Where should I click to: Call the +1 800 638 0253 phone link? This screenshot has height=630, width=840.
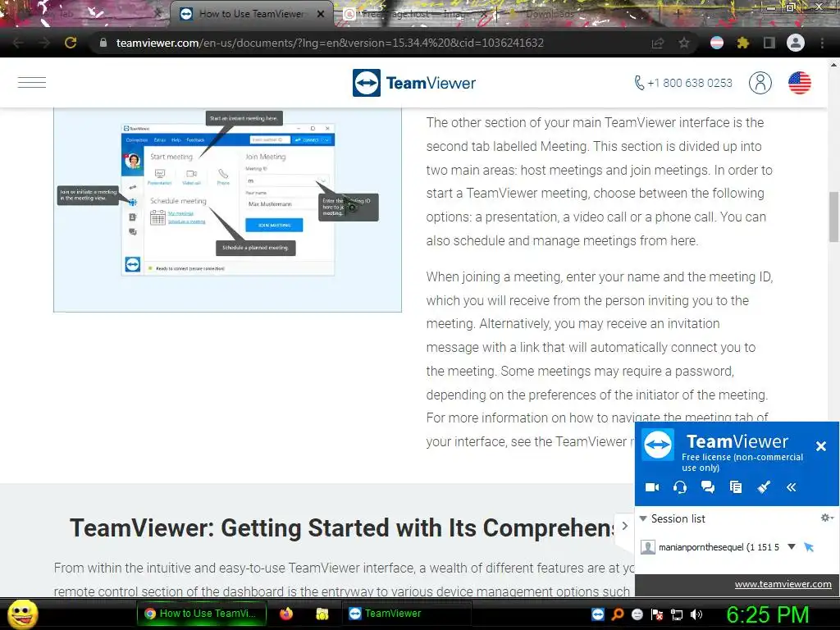[x=683, y=83]
